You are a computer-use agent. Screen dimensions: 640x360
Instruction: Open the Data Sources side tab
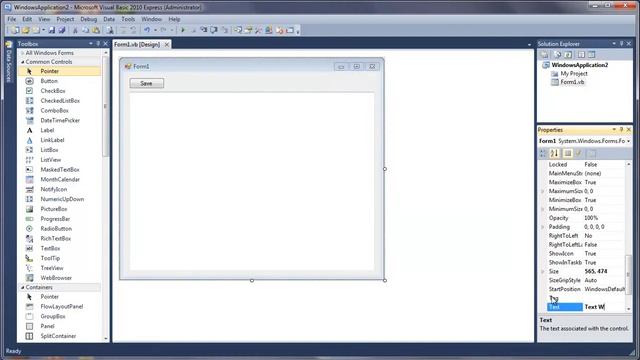coord(9,63)
